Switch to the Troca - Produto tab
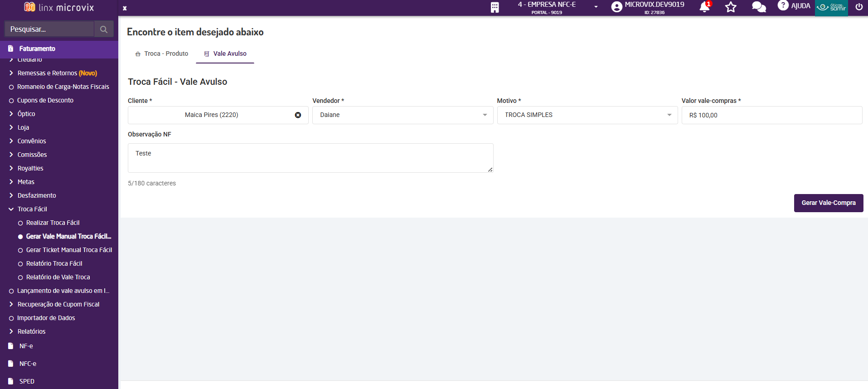868x389 pixels. (162, 53)
